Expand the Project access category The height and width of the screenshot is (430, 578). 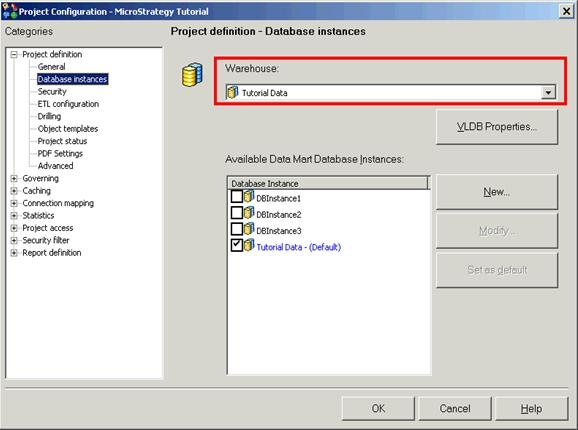[14, 228]
